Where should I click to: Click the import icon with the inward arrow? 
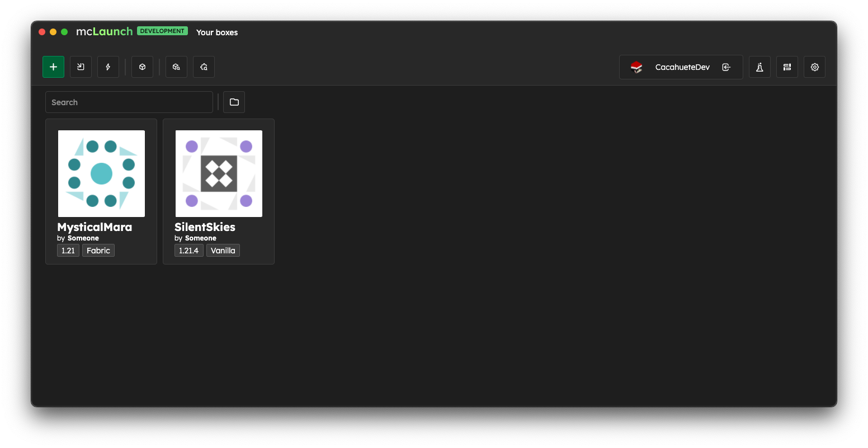[81, 67]
